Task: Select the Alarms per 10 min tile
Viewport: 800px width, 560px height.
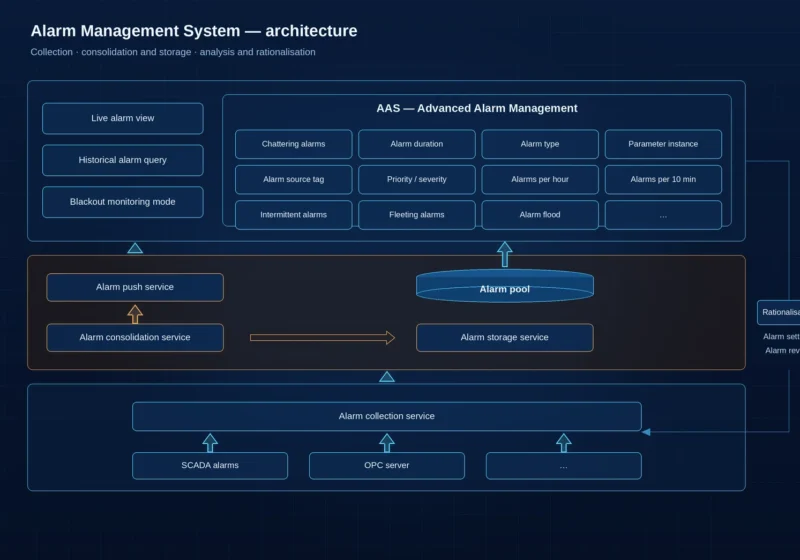Action: click(x=663, y=180)
